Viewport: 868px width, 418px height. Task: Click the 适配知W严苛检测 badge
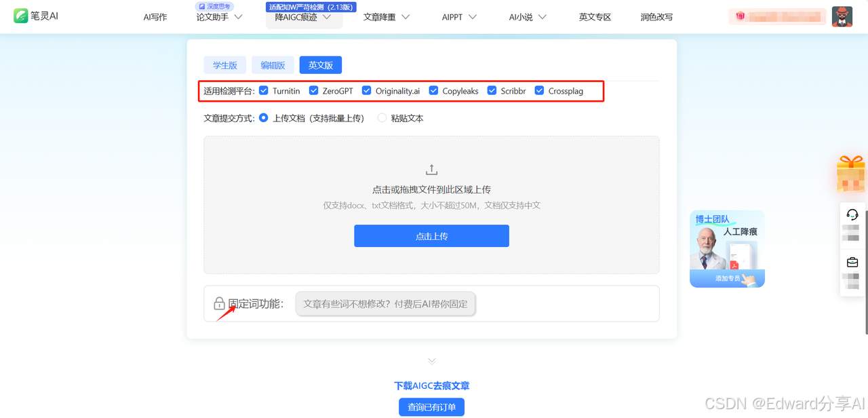[311, 7]
